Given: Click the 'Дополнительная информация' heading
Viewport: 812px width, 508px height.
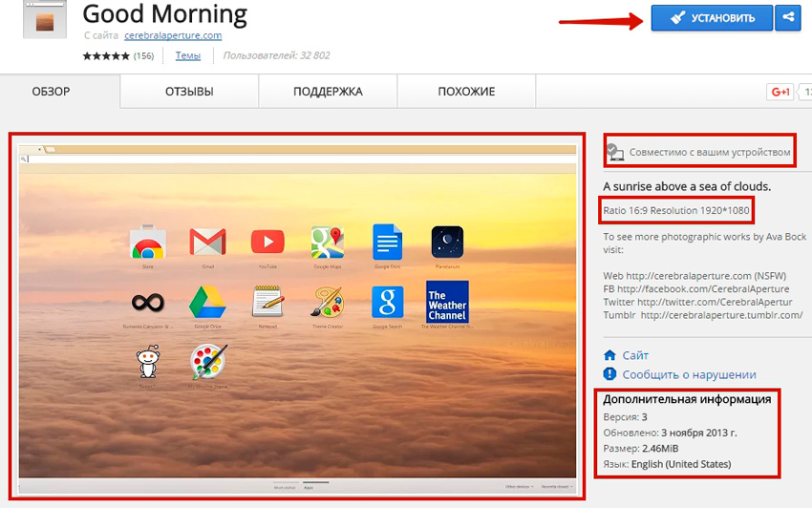Looking at the screenshot, I should pos(687,399).
